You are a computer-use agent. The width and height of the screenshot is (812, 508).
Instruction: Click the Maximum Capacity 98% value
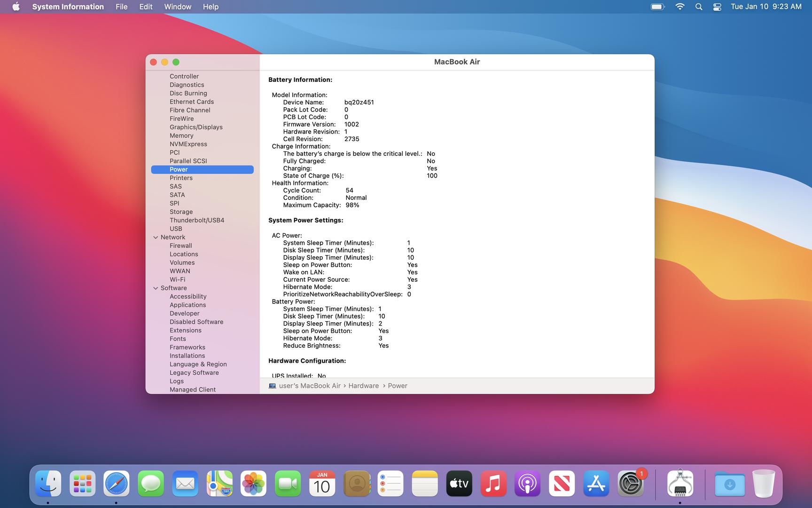click(x=352, y=205)
